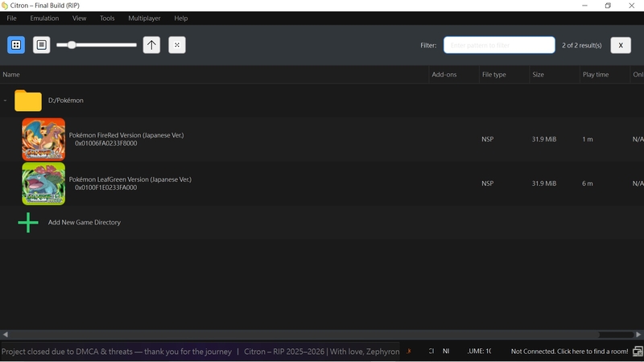Switch to grid view mode

[16, 45]
